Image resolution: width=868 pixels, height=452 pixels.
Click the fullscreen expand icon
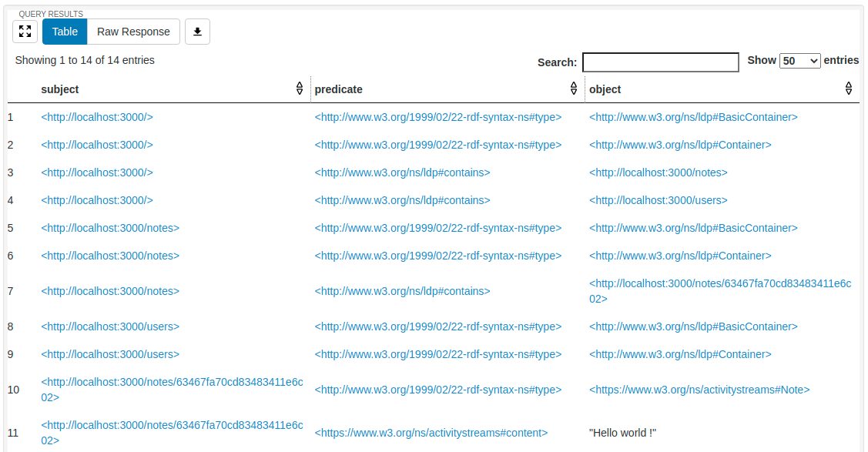pyautogui.click(x=25, y=32)
